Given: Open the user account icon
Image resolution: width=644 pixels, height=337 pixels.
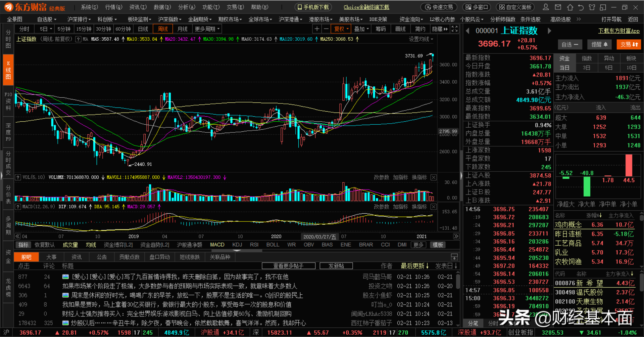Looking at the screenshot, I should (x=546, y=7).
